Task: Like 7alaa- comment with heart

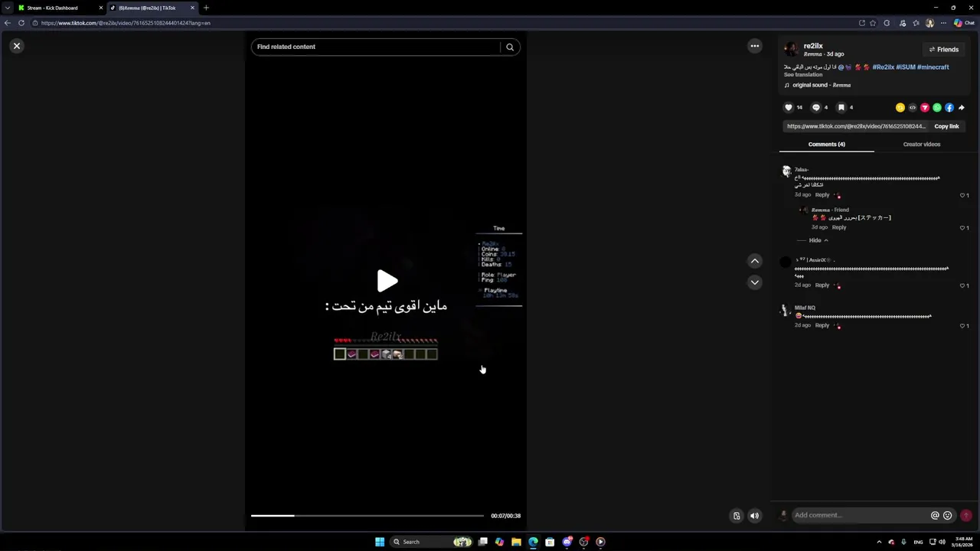Action: 962,195
